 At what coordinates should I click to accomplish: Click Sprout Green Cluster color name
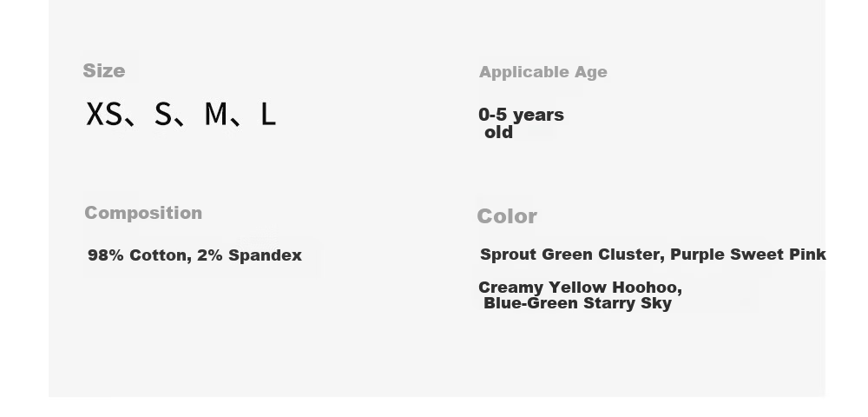572,255
